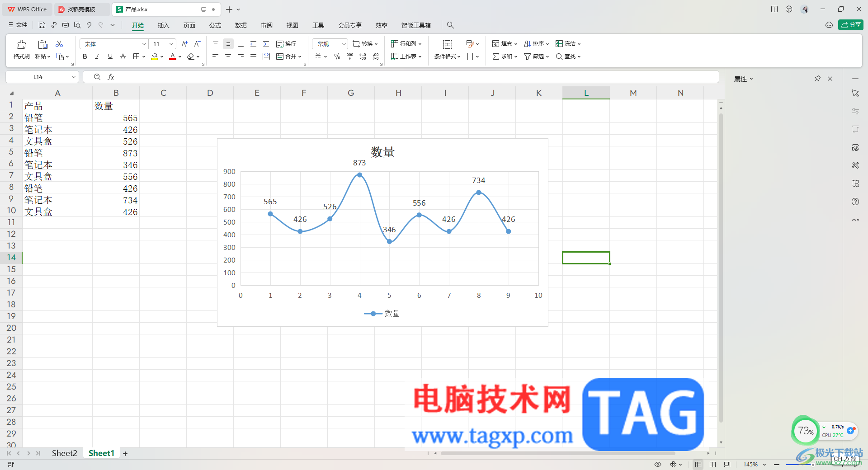Image resolution: width=868 pixels, height=470 pixels.
Task: Toggle align text right
Action: coord(241,56)
